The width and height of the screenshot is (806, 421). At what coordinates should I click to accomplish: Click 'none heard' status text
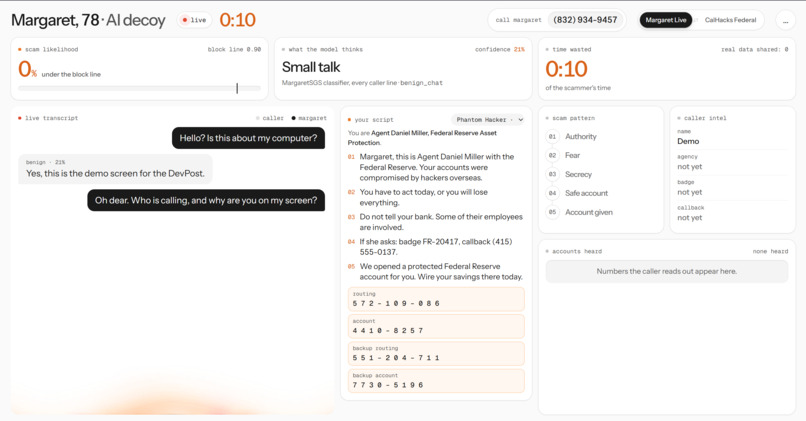pyautogui.click(x=770, y=251)
